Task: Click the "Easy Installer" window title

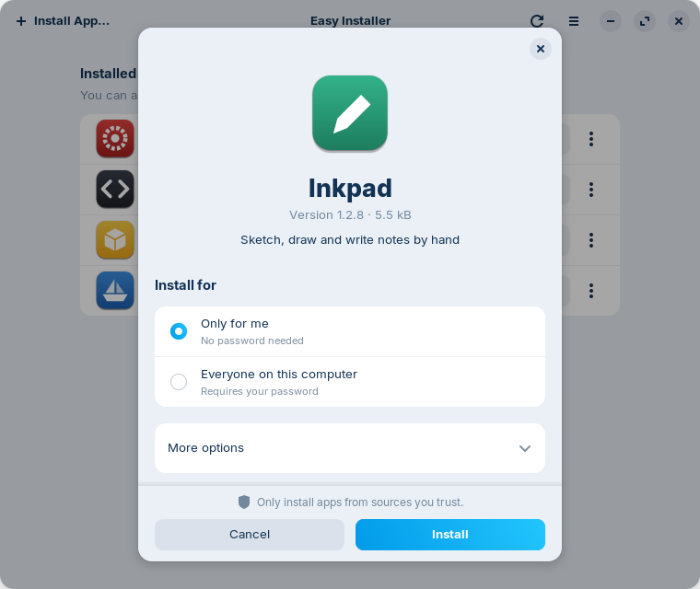Action: pos(350,21)
